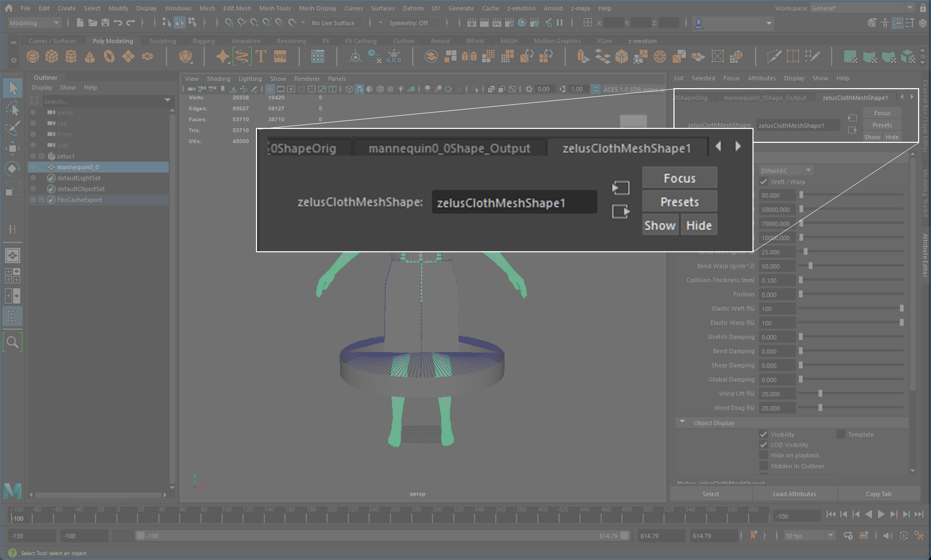Open the 30 fps frame rate dropdown

809,536
